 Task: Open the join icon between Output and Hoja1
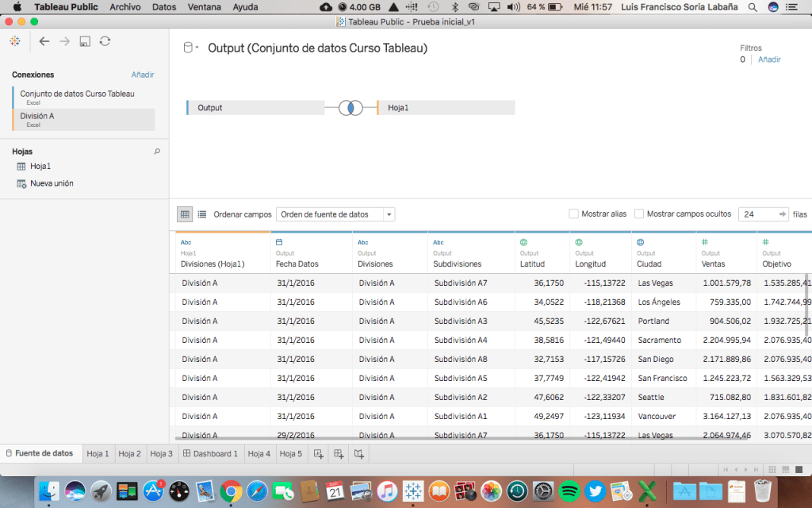point(350,108)
